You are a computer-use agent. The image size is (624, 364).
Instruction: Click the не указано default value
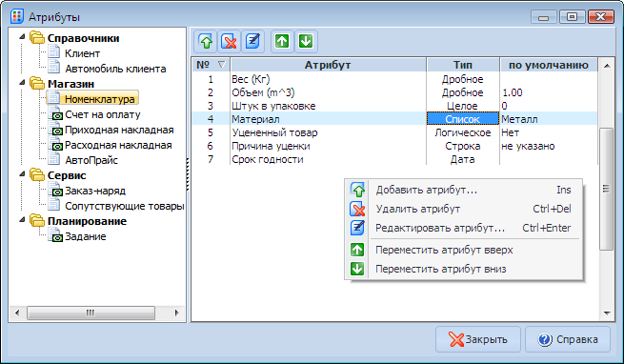[x=528, y=146]
